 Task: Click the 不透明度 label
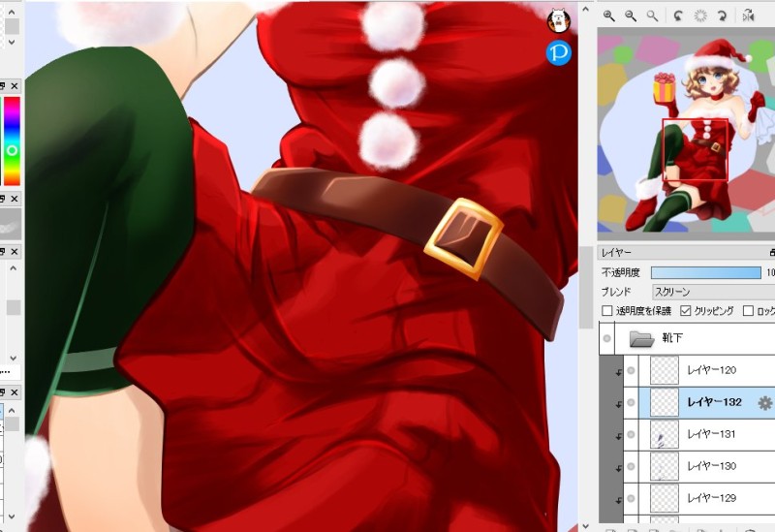[x=621, y=272]
